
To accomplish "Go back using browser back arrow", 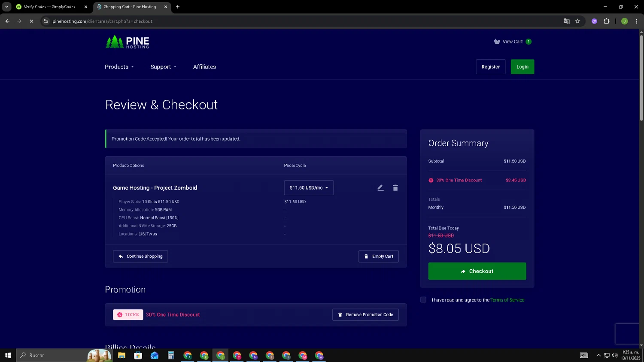I will (x=7, y=21).
